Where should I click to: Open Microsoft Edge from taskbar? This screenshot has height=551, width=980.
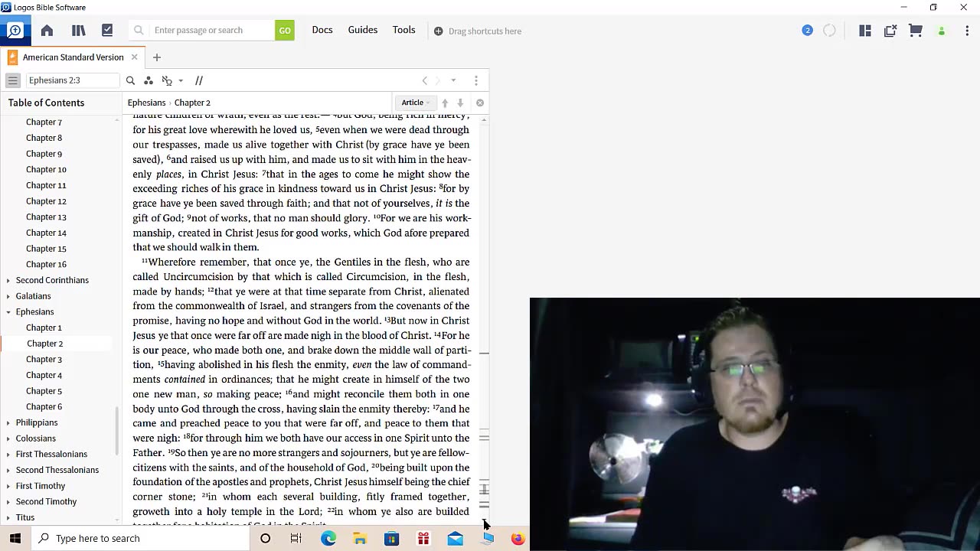pos(328,539)
